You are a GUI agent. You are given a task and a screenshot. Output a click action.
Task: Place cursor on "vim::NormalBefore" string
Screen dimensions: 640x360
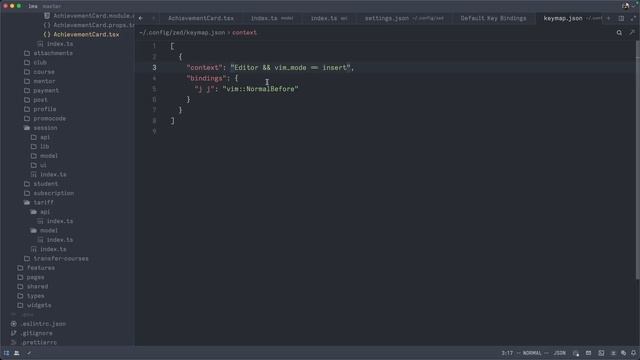260,89
